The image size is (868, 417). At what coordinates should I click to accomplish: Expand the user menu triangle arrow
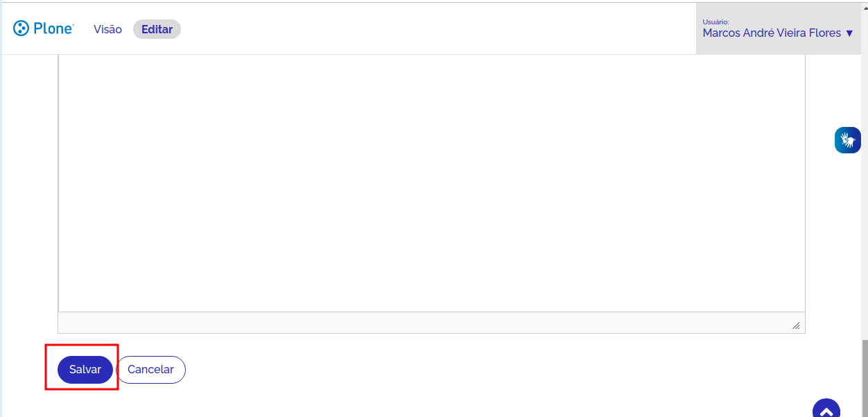(x=849, y=33)
